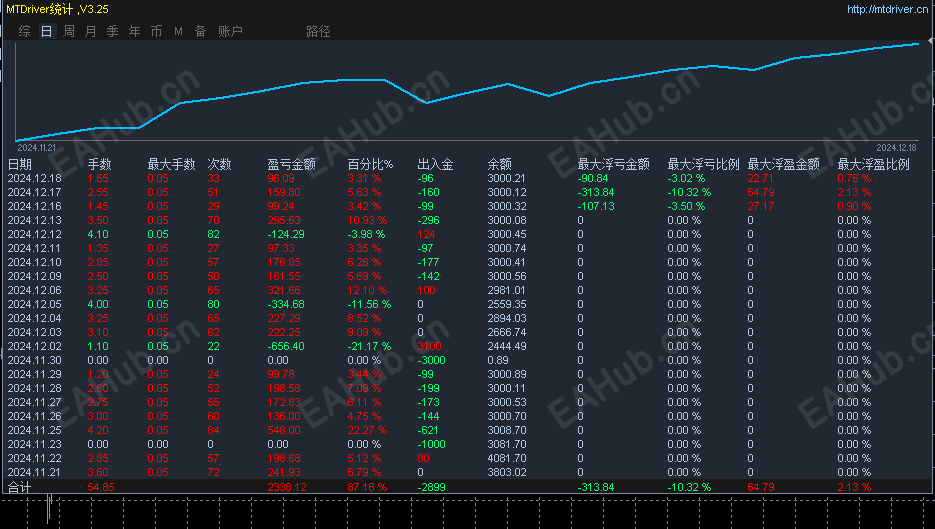The image size is (935, 529).
Task: Select the 2024.12.02 date row
Action: (35, 346)
